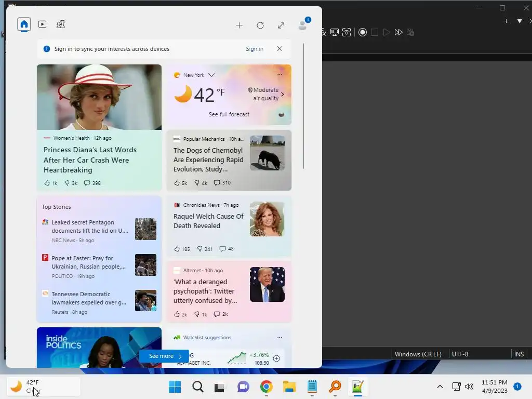Dislike the Dogs of Chernobyl article
The height and width of the screenshot is (399, 532).
pyautogui.click(x=201, y=183)
